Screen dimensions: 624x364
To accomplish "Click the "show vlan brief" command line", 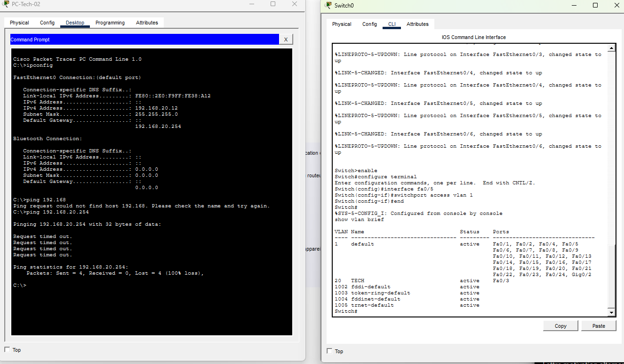I will (x=359, y=220).
